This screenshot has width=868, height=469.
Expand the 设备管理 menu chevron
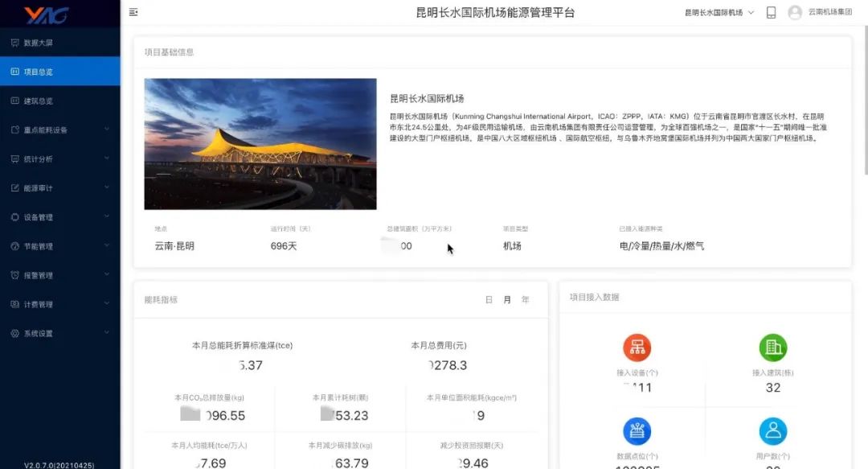pos(107,216)
